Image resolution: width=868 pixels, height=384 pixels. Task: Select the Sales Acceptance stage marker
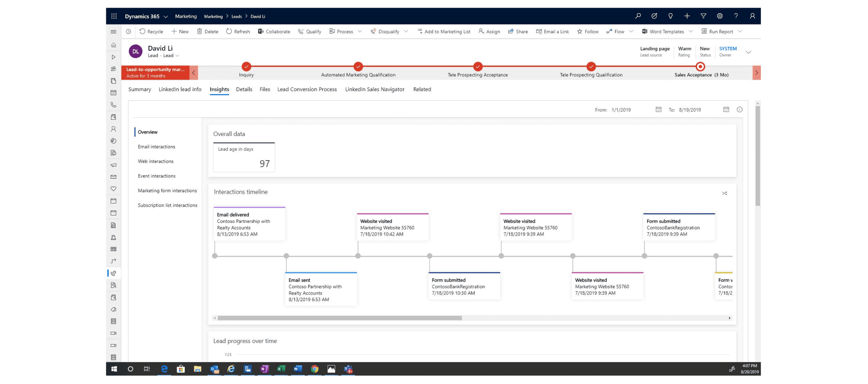coord(700,66)
